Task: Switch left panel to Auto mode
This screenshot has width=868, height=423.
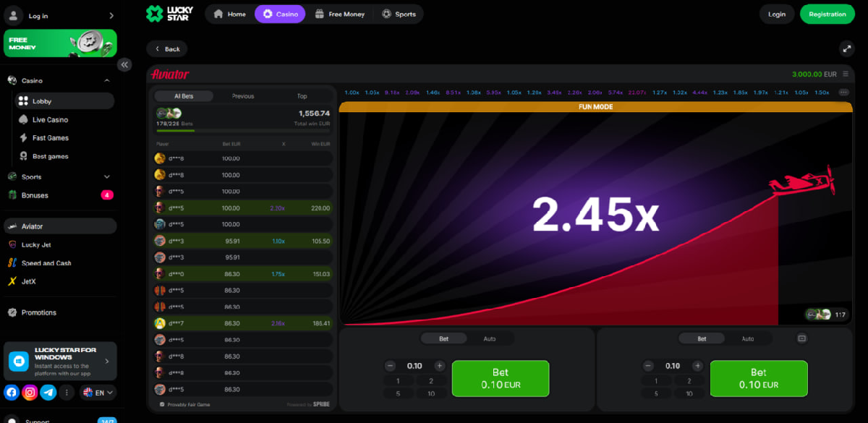Action: coord(490,338)
